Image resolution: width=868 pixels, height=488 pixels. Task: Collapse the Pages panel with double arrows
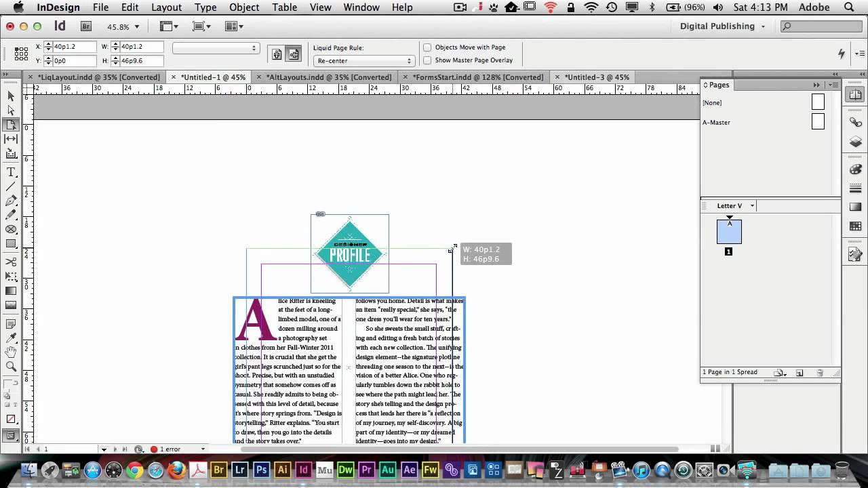(x=816, y=85)
